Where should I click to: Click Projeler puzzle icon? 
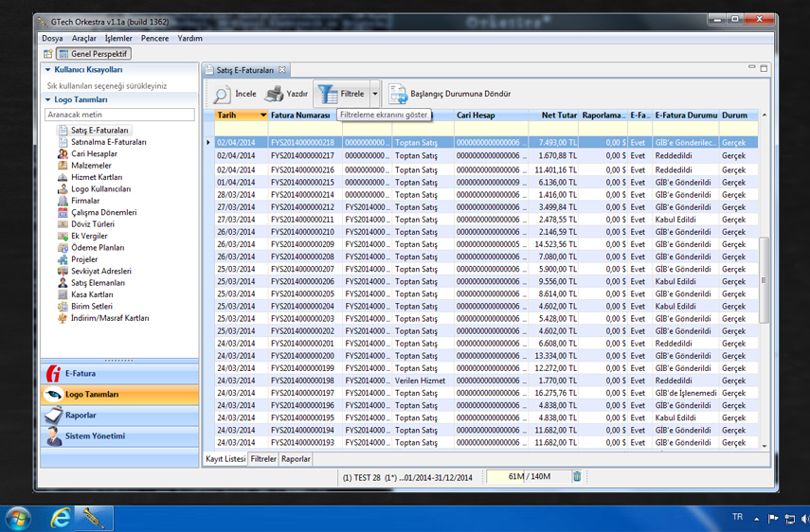click(63, 259)
